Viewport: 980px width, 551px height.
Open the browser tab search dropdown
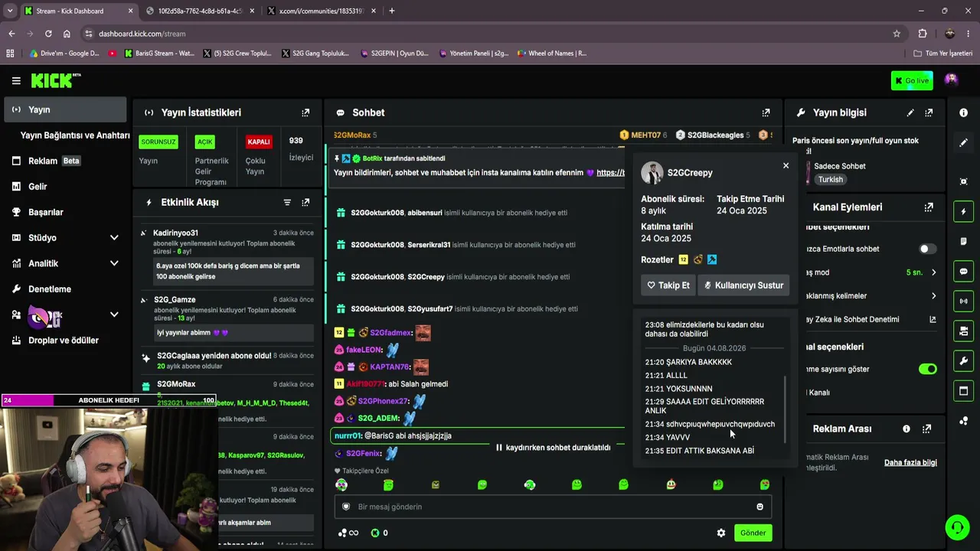(10, 11)
